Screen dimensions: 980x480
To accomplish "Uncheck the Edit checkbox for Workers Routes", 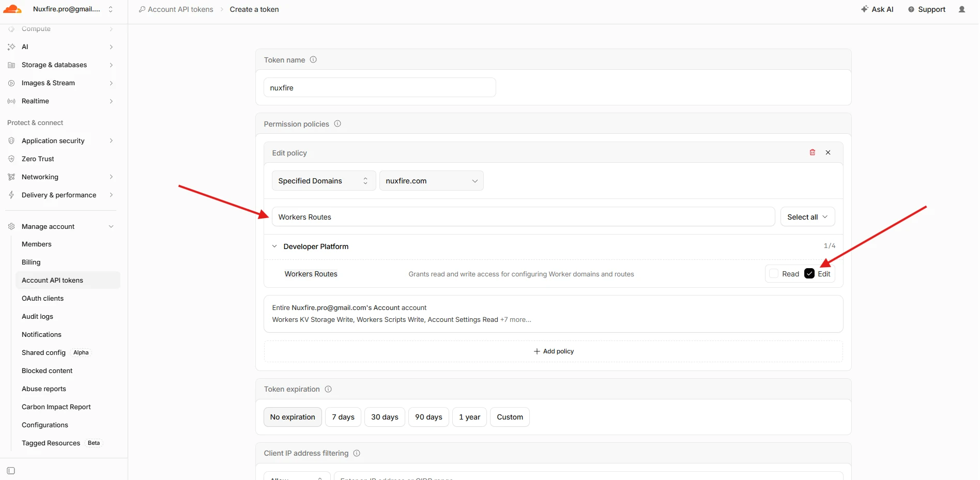I will [809, 274].
